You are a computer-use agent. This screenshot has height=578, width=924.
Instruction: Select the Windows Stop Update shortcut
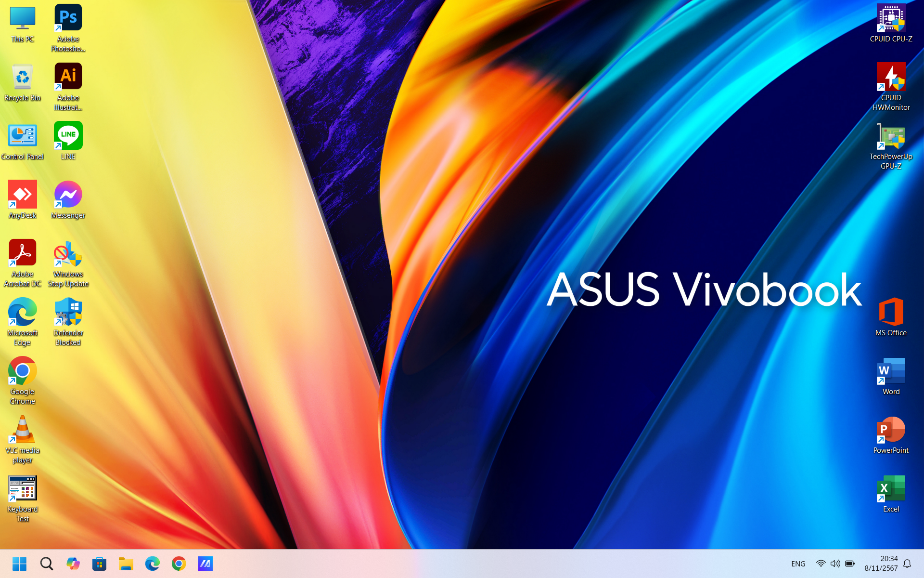coord(68,263)
